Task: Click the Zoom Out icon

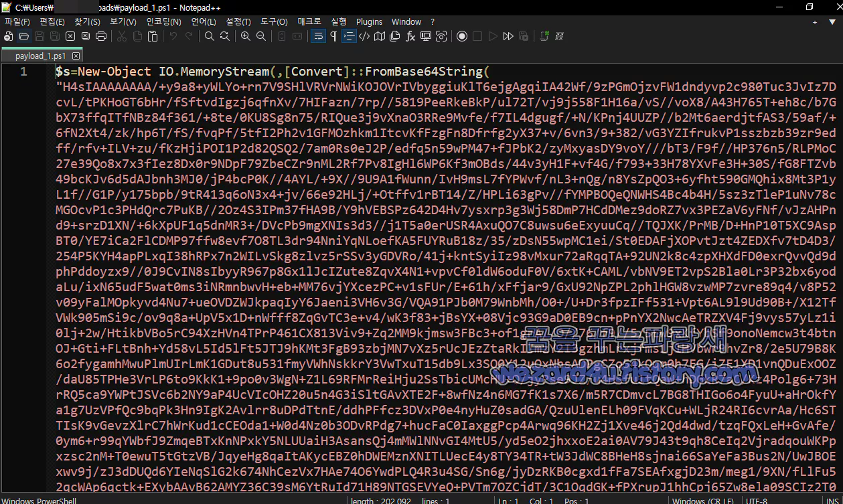Action: [261, 36]
